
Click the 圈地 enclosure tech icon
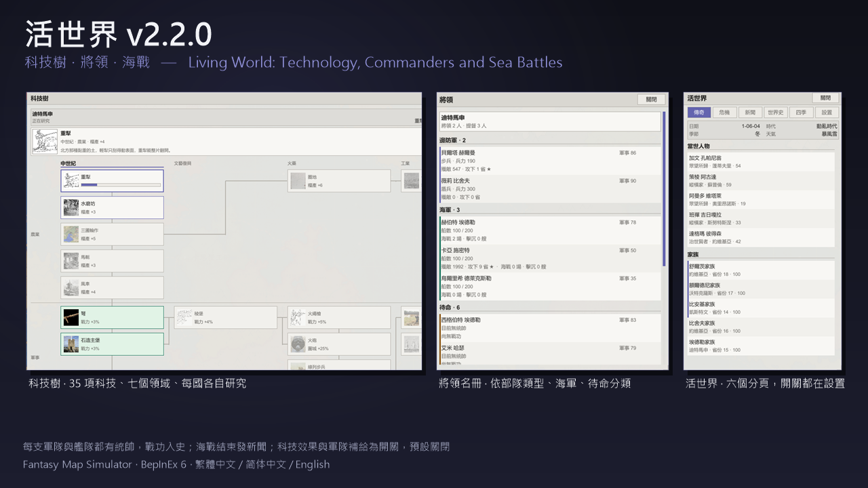pos(298,181)
